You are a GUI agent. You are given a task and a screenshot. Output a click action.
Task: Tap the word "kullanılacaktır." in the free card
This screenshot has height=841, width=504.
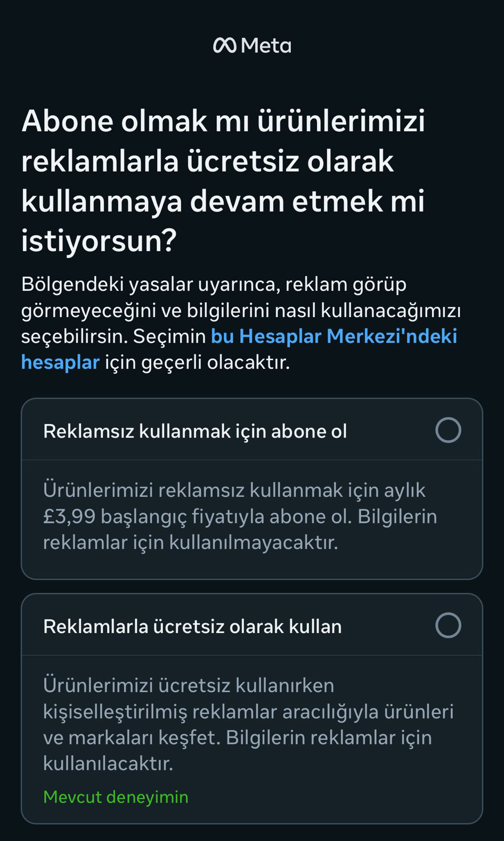[x=108, y=763]
